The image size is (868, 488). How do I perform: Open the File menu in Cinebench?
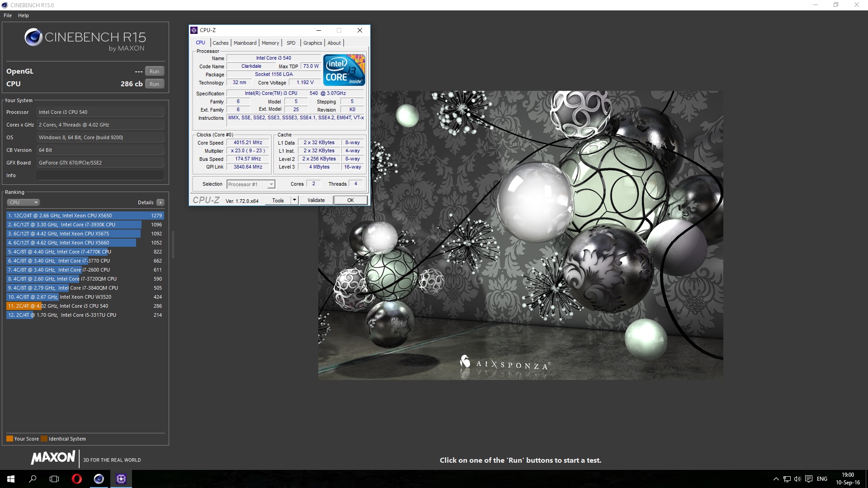point(7,15)
